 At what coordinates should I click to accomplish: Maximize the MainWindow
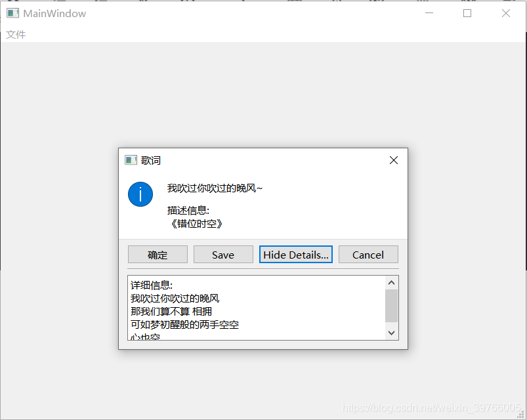[467, 13]
